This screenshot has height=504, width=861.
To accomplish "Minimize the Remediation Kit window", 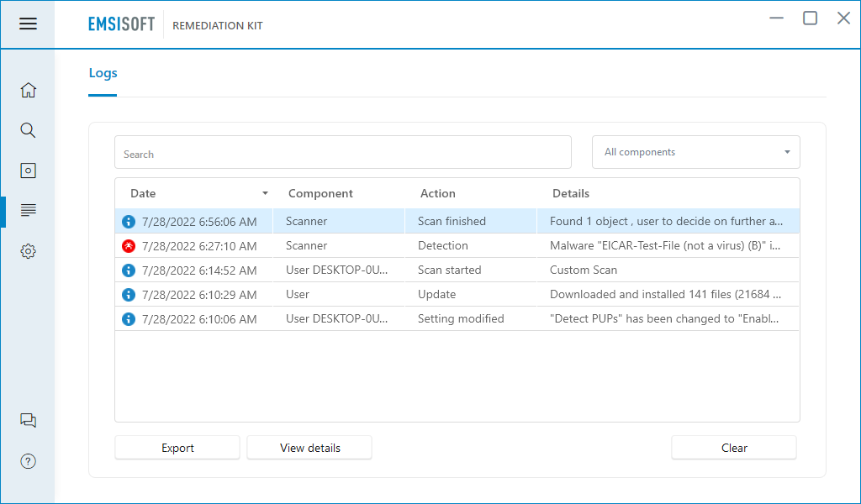I will coord(776,18).
